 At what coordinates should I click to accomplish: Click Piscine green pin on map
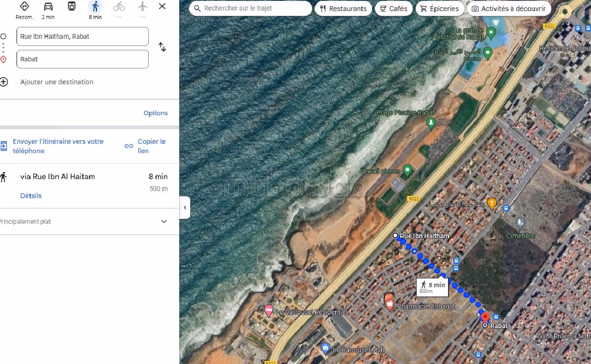coord(488,53)
